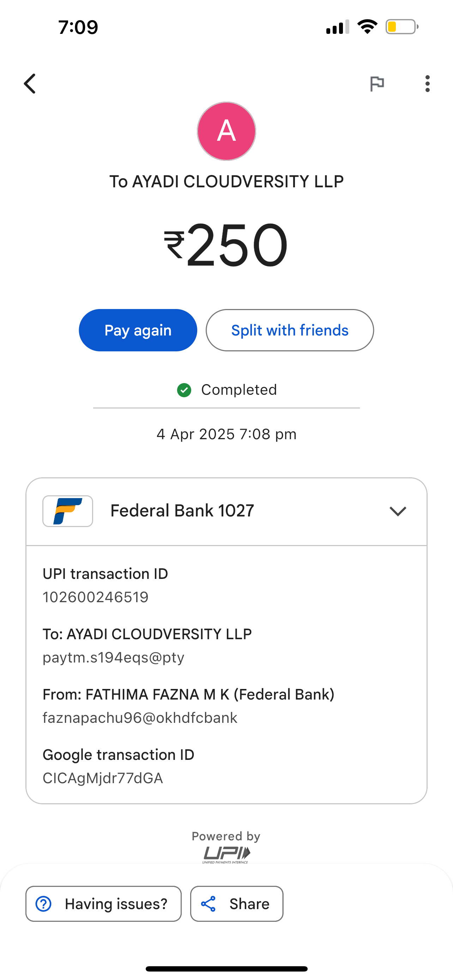Tap the recipient UPI address paytm.s194eqs@pty
This screenshot has height=980, width=453.
click(x=113, y=658)
